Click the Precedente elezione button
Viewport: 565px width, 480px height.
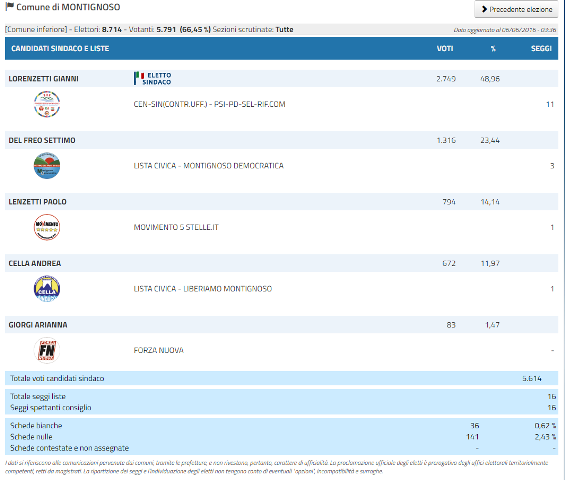(516, 9)
